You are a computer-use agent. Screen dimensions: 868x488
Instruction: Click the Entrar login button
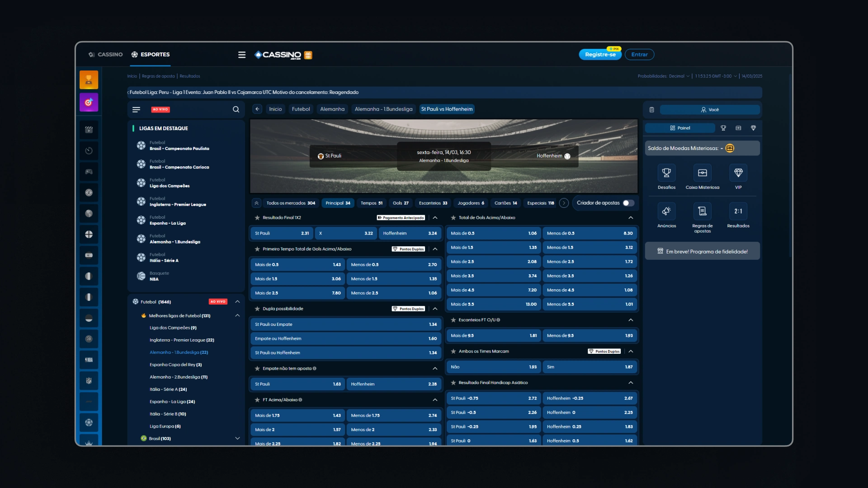coord(639,55)
